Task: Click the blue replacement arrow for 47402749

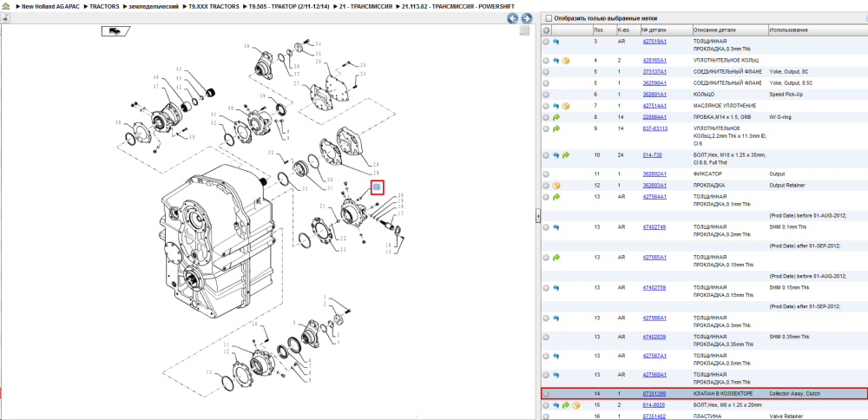Action: tap(556, 226)
